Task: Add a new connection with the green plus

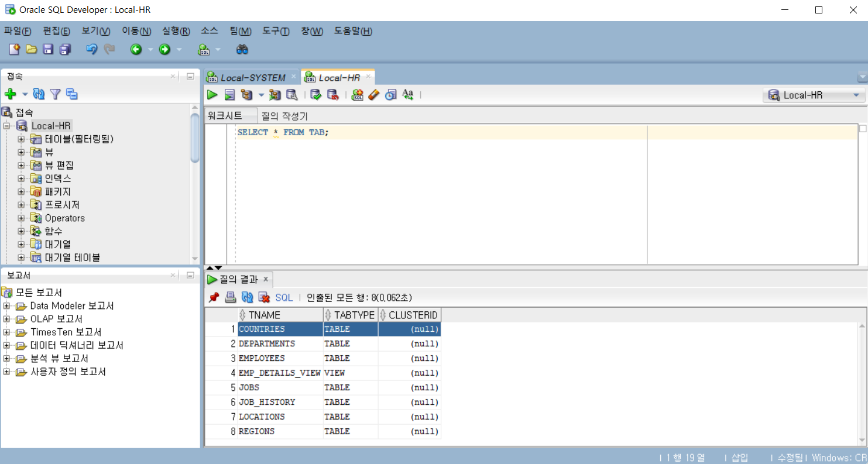Action: pos(10,94)
